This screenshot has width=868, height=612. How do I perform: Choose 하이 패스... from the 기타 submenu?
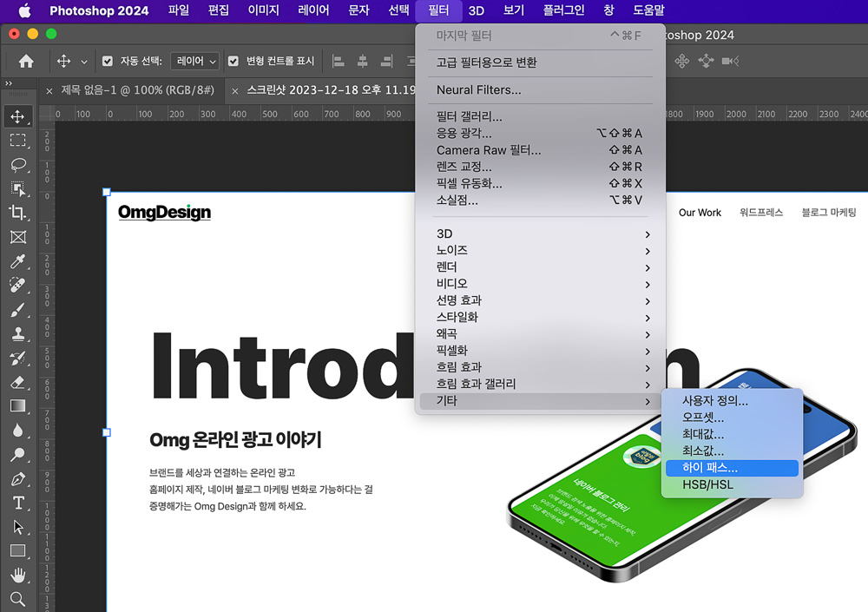[x=732, y=468]
